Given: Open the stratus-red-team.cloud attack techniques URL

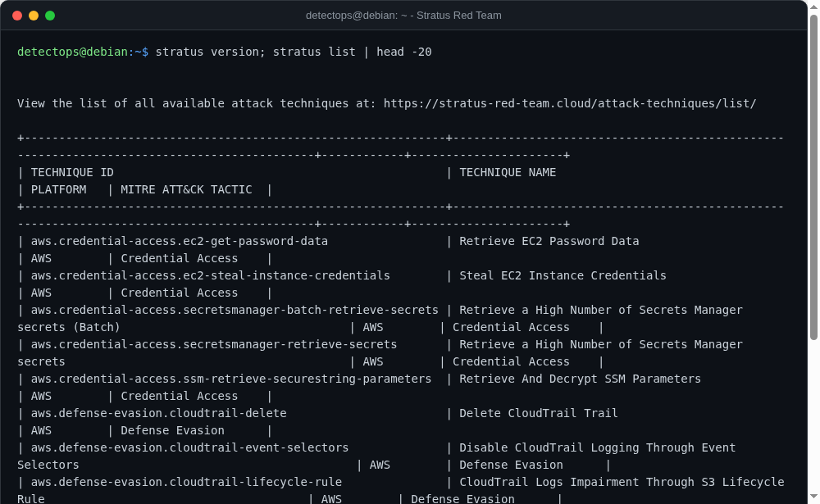Looking at the screenshot, I should (570, 103).
